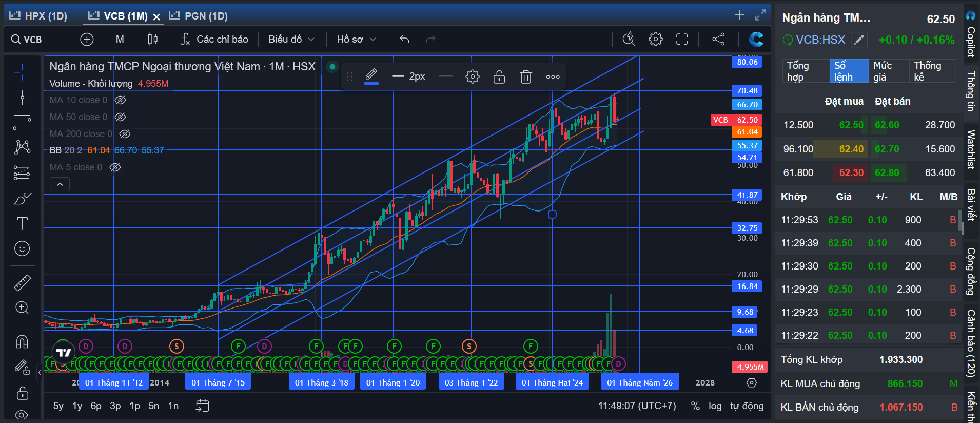Hide all drawings with eye icon
Screen dimensions: 980x423
pyautogui.click(x=22, y=415)
